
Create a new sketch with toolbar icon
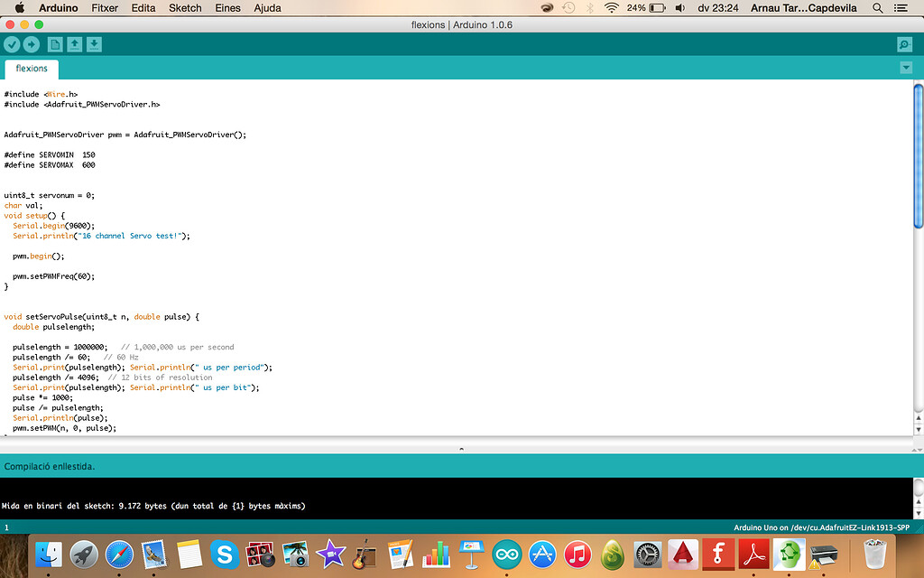coord(55,43)
